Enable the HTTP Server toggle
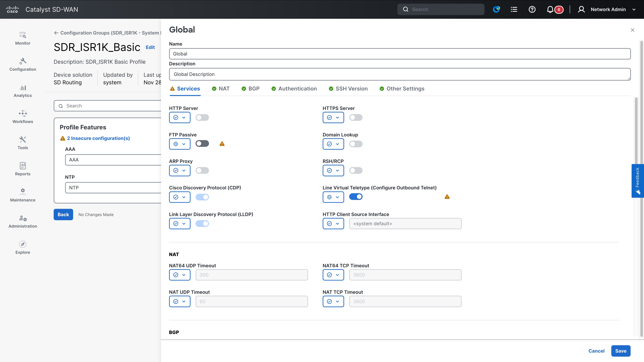 click(x=202, y=117)
